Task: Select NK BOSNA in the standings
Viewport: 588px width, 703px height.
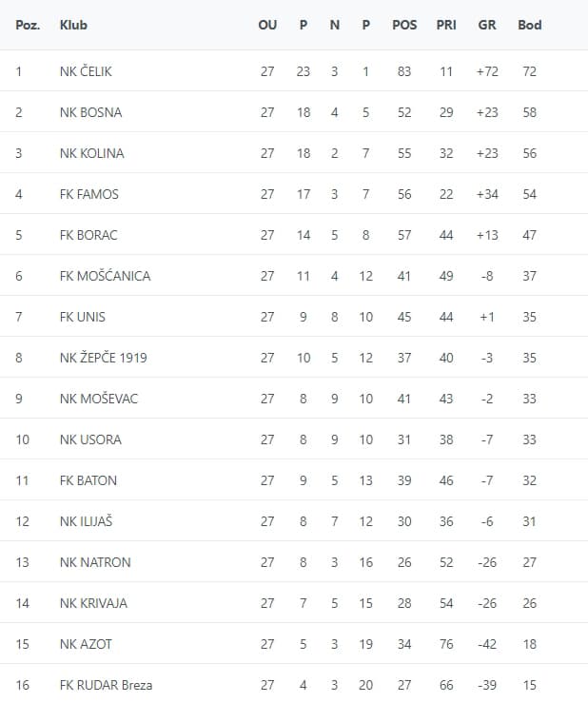Action: tap(90, 112)
